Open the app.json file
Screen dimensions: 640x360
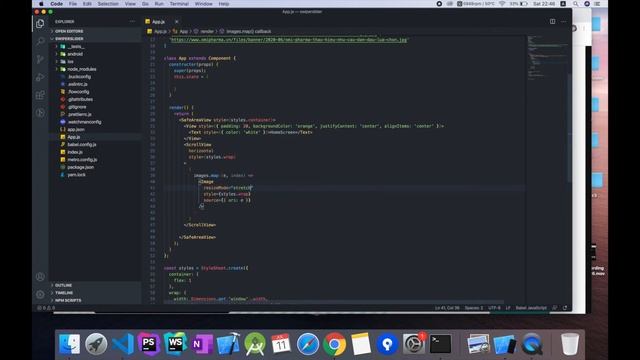[x=76, y=129]
